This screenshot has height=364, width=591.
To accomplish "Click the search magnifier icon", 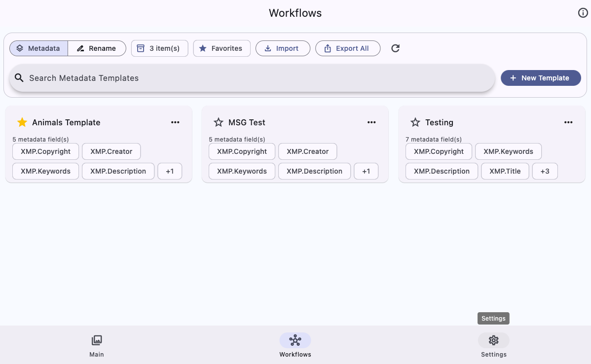I will pyautogui.click(x=19, y=78).
